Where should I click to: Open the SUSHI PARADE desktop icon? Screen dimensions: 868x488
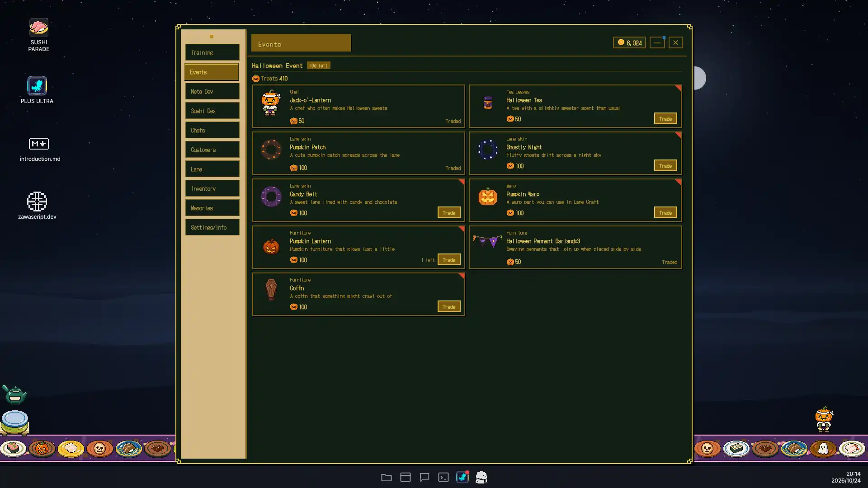(x=38, y=35)
